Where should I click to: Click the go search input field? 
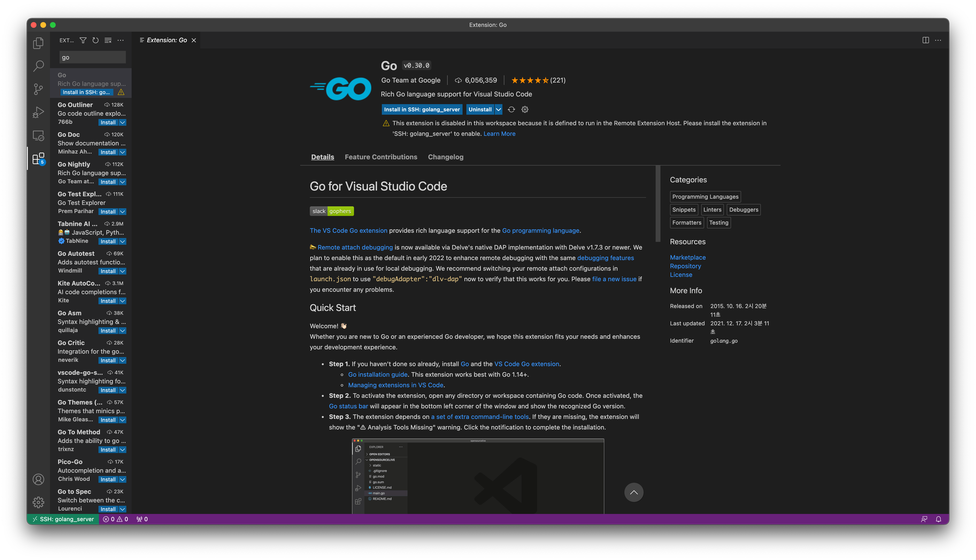[x=91, y=57]
